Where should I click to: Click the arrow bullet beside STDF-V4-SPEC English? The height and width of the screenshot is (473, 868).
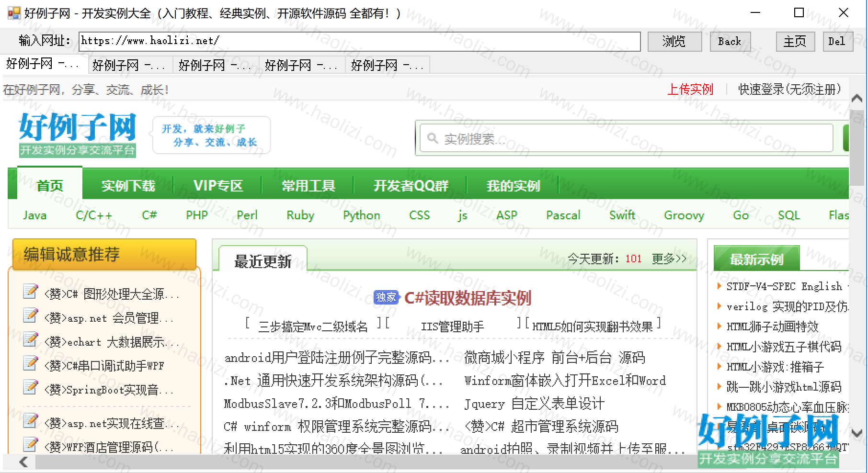[x=719, y=286]
